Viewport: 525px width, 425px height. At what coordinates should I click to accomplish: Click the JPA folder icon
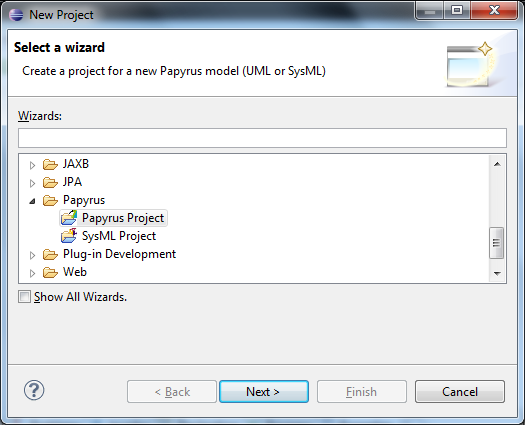(x=50, y=182)
